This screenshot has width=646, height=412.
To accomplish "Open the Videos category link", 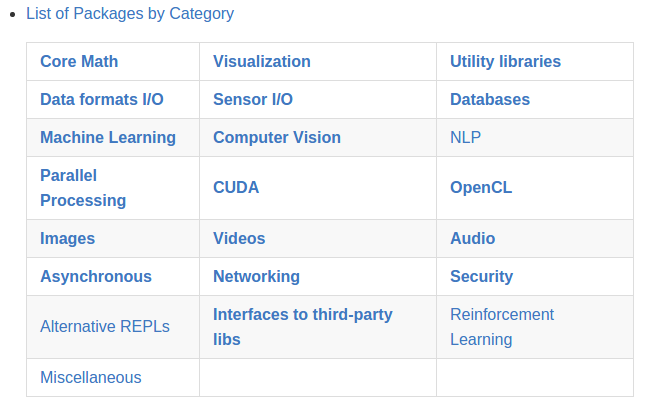I will pyautogui.click(x=239, y=239).
